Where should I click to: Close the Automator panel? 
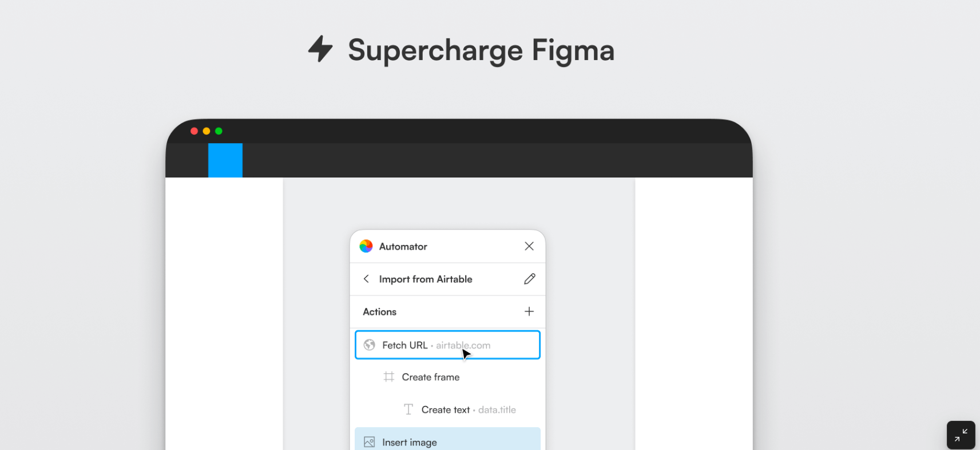(529, 246)
